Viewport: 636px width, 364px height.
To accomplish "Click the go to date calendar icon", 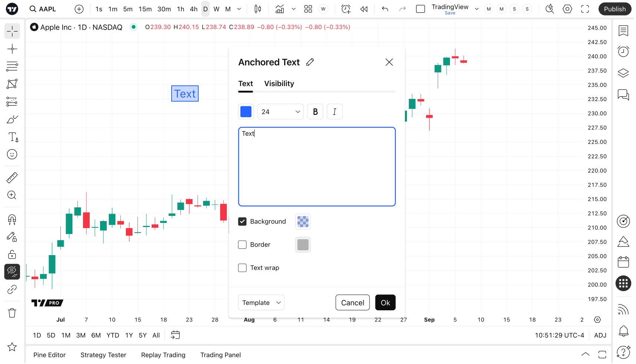I will (x=175, y=335).
